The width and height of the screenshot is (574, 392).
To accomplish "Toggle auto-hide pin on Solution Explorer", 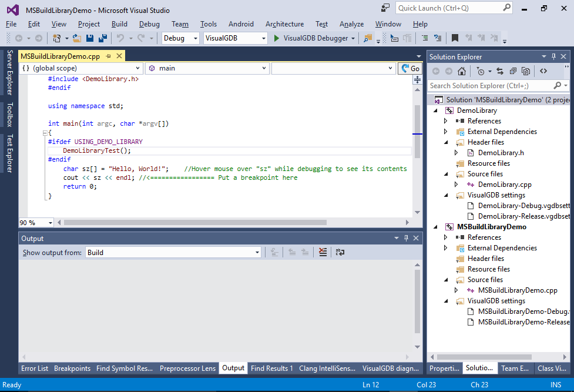I will click(553, 56).
